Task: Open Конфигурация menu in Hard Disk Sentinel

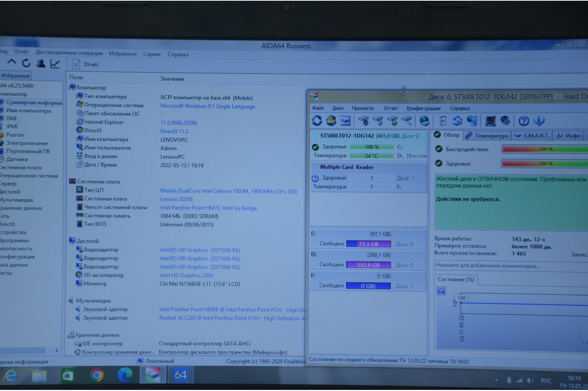Action: [423, 108]
